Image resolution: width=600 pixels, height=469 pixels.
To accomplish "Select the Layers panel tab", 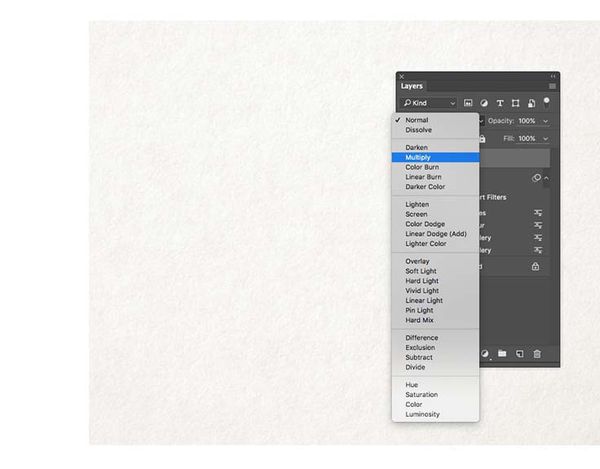I will pos(412,86).
